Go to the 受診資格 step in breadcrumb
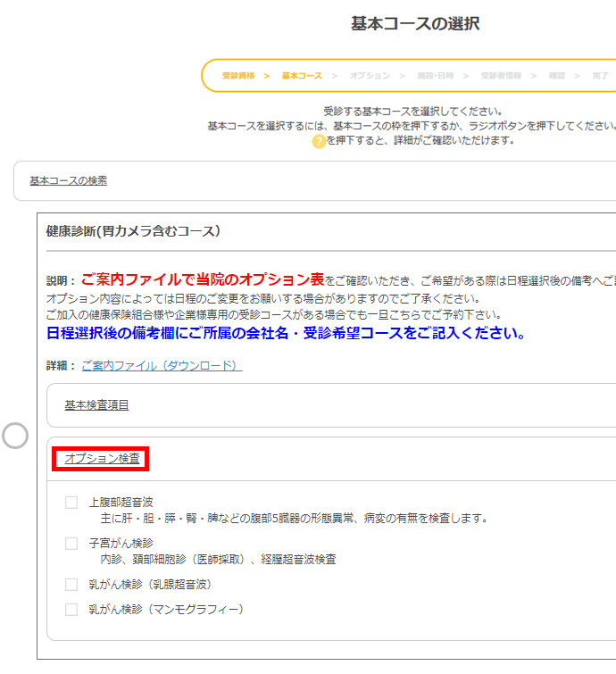Viewport: 616px width, 674px height. coord(238,76)
